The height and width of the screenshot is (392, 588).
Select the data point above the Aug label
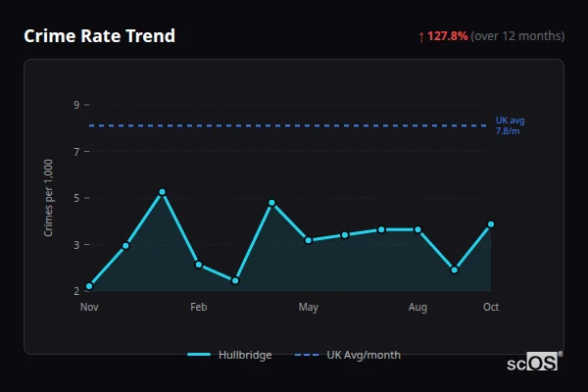pyautogui.click(x=417, y=229)
